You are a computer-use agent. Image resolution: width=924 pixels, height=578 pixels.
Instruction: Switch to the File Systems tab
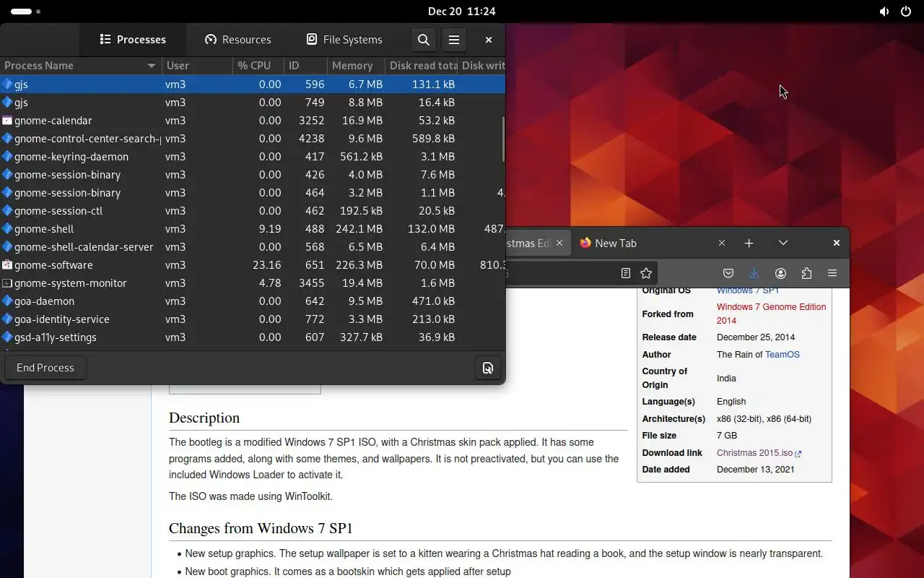tap(344, 40)
